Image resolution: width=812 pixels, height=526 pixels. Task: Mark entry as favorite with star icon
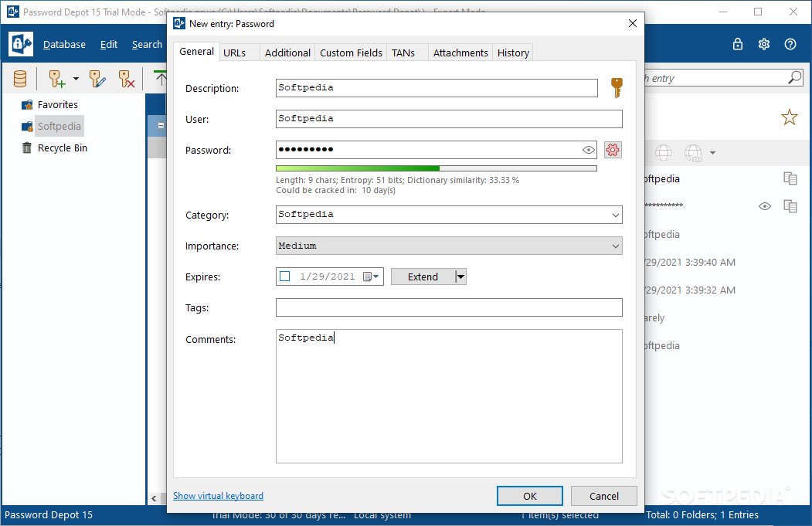(x=790, y=117)
